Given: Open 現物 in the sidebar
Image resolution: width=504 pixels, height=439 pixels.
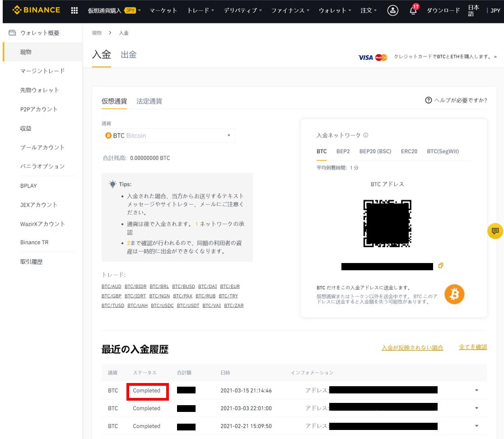Looking at the screenshot, I should [43, 52].
